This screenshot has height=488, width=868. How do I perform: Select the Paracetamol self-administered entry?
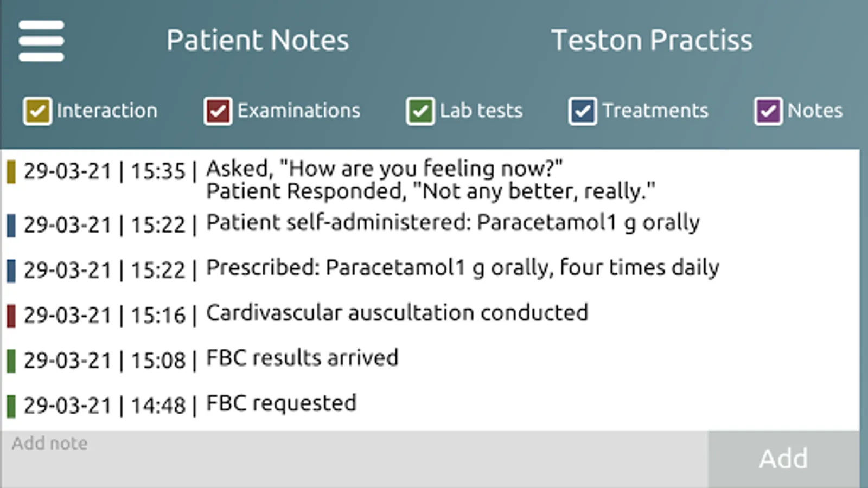pos(452,223)
